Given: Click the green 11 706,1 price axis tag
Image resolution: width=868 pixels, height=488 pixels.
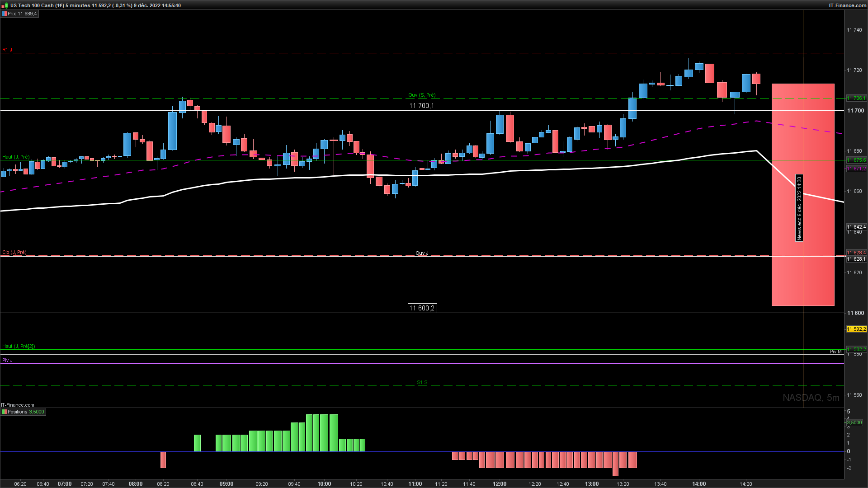Looking at the screenshot, I should point(856,98).
